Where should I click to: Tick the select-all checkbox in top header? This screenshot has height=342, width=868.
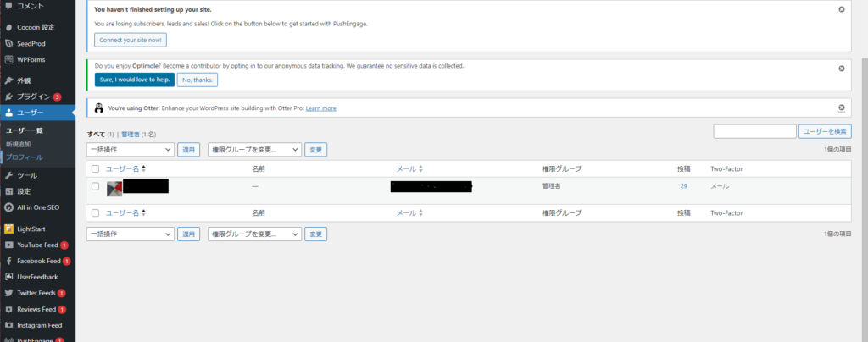[x=95, y=169]
